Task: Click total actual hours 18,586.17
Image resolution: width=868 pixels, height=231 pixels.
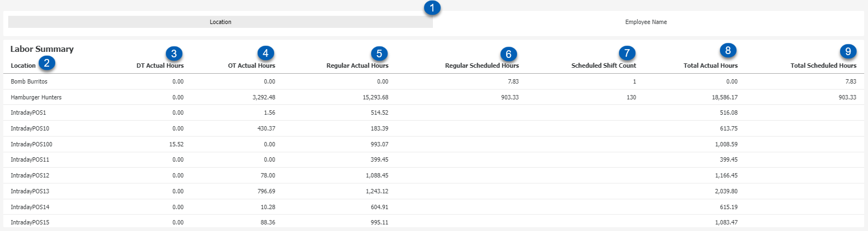Action: (724, 97)
